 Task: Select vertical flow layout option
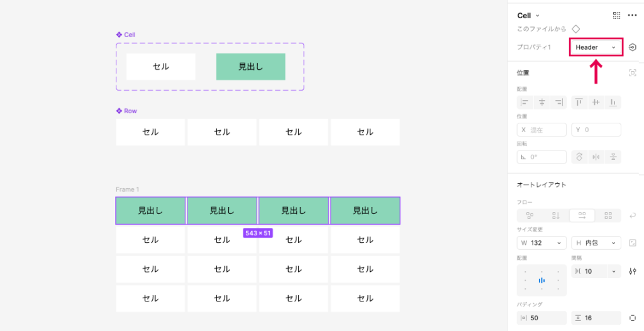(555, 215)
